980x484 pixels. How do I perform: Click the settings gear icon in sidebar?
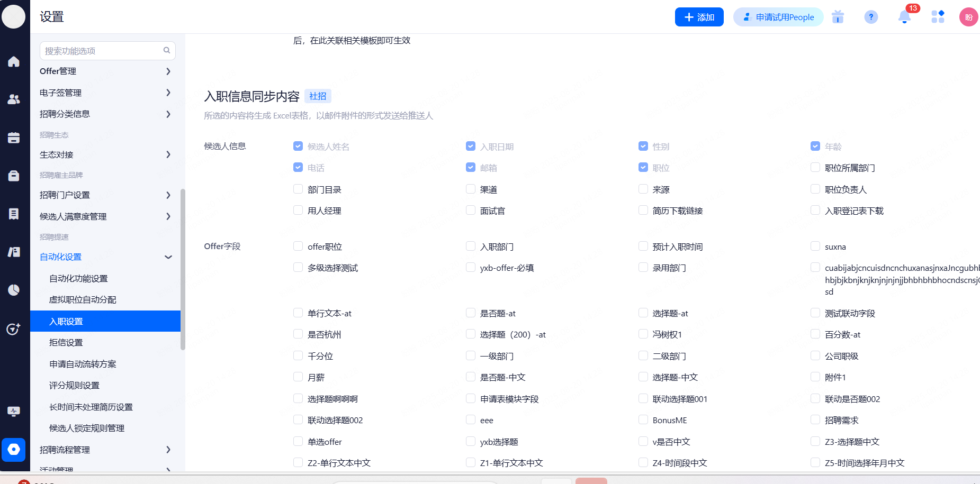14,450
